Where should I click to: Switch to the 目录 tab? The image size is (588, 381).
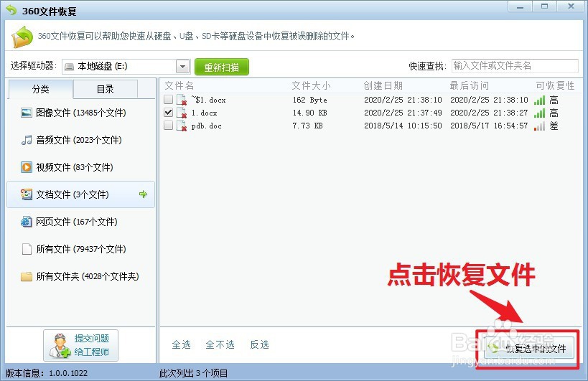(106, 89)
